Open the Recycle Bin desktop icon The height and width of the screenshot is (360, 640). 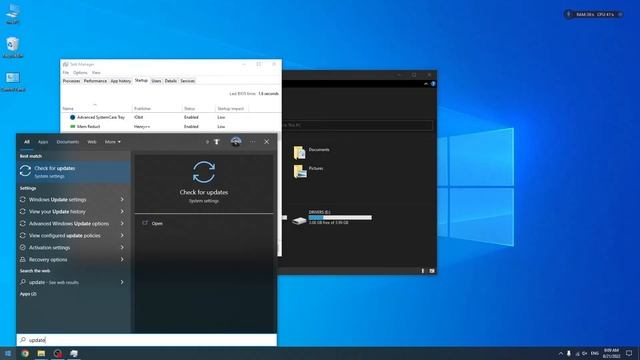[13, 47]
